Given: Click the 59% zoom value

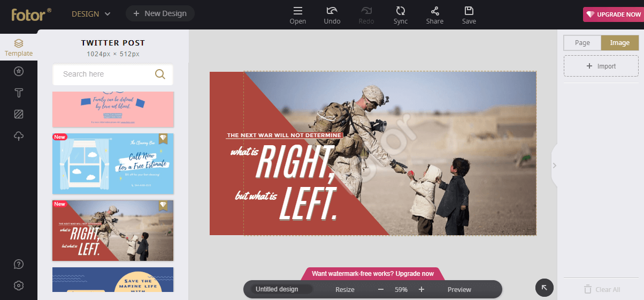Looking at the screenshot, I should pyautogui.click(x=401, y=289).
